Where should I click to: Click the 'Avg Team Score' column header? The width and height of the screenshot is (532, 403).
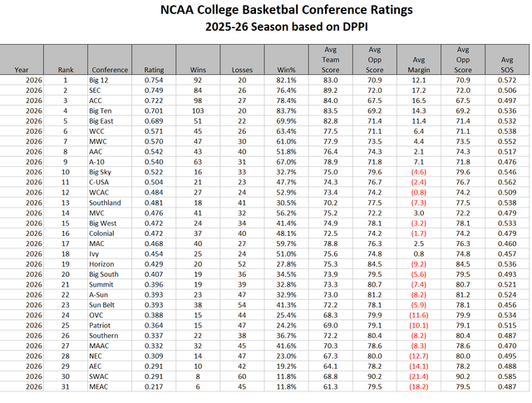[x=328, y=60]
